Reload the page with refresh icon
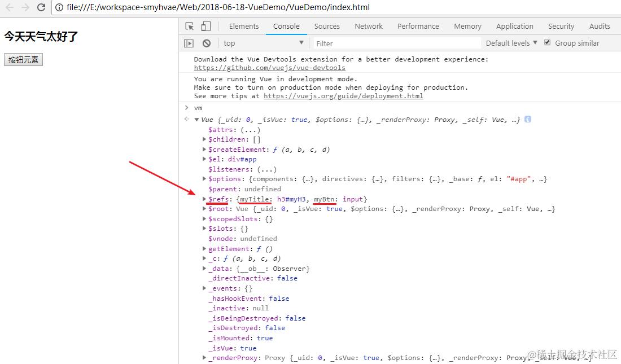 [41, 7]
